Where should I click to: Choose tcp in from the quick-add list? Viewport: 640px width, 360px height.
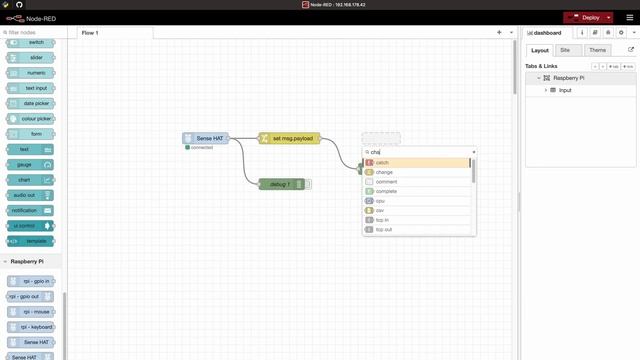[x=417, y=220]
